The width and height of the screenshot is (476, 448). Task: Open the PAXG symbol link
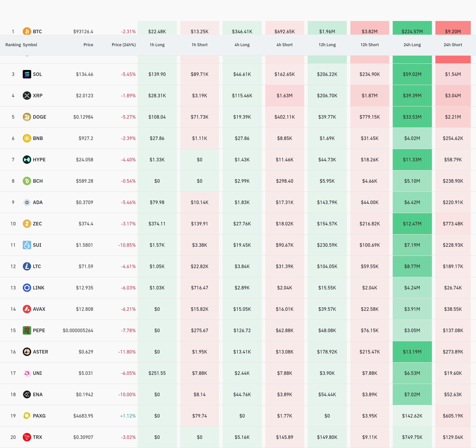tap(39, 416)
